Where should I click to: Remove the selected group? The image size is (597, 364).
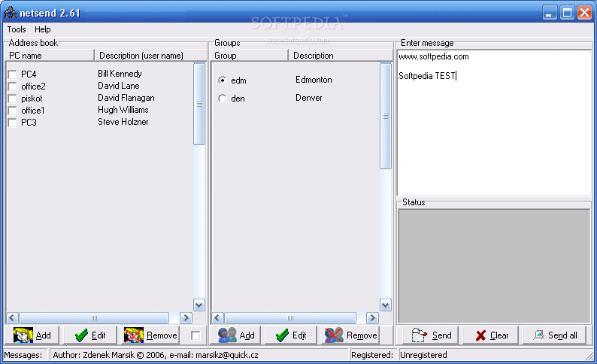(350, 335)
